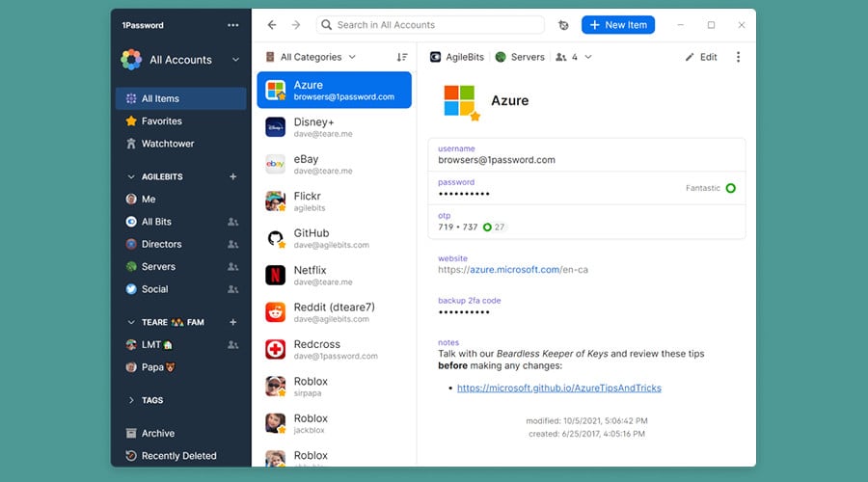Image resolution: width=868 pixels, height=482 pixels.
Task: Open the Watchtower section
Action: 168,144
